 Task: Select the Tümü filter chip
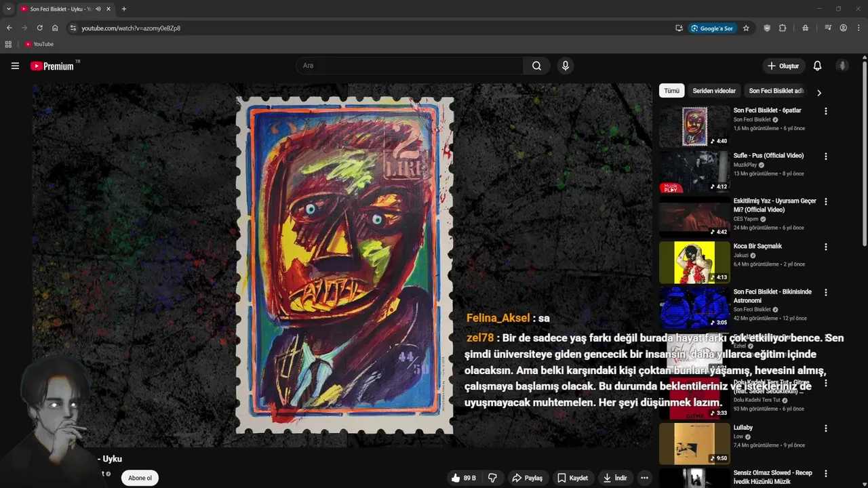pyautogui.click(x=671, y=91)
